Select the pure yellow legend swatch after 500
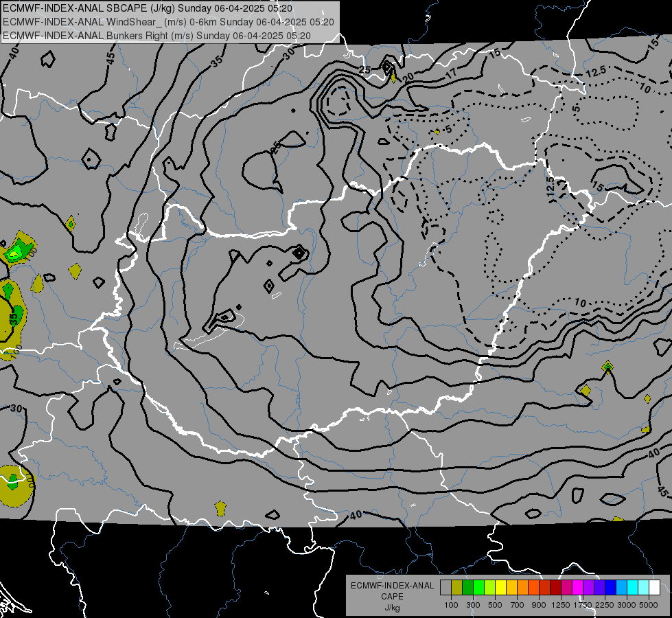Screen dimensions: 672x618 (500, 588)
